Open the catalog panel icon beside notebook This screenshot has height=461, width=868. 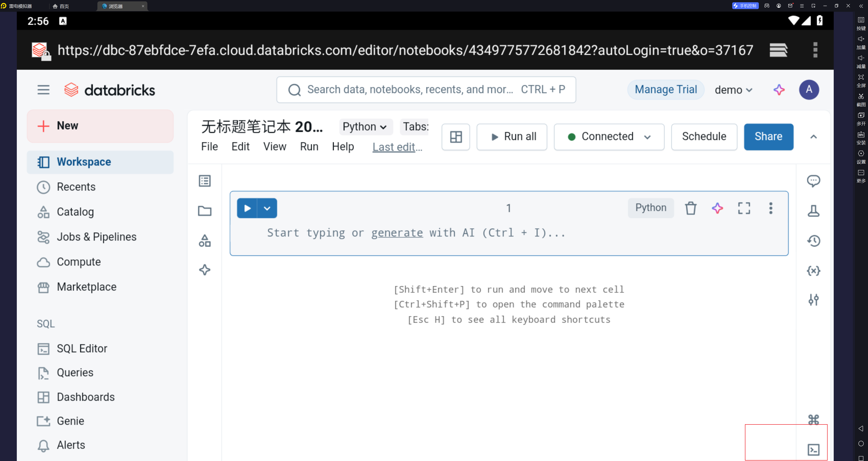[x=205, y=240]
